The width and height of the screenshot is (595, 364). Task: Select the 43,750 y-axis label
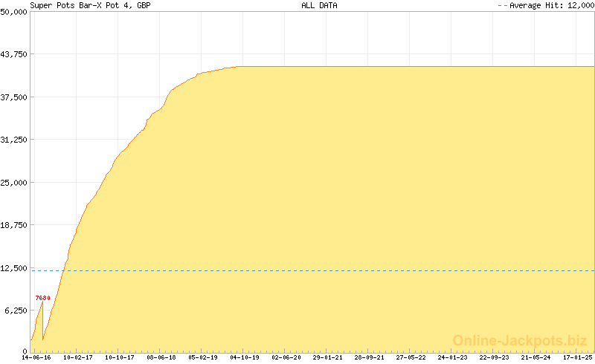tap(14, 54)
